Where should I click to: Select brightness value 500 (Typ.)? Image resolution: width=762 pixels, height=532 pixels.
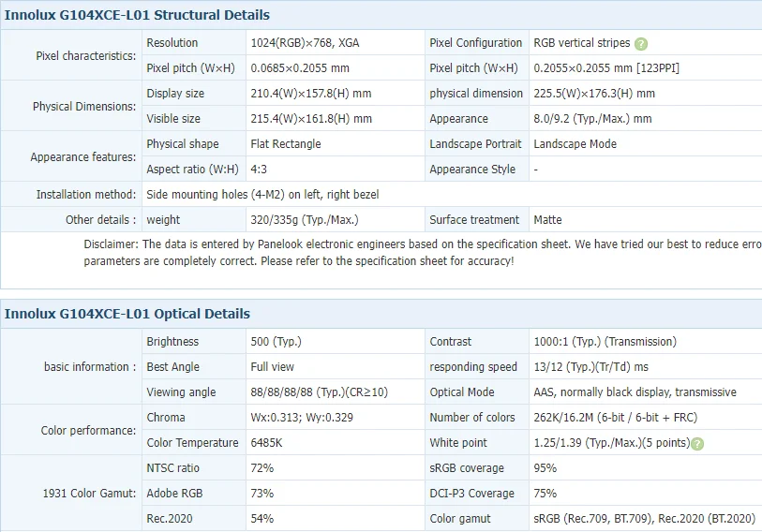276,342
